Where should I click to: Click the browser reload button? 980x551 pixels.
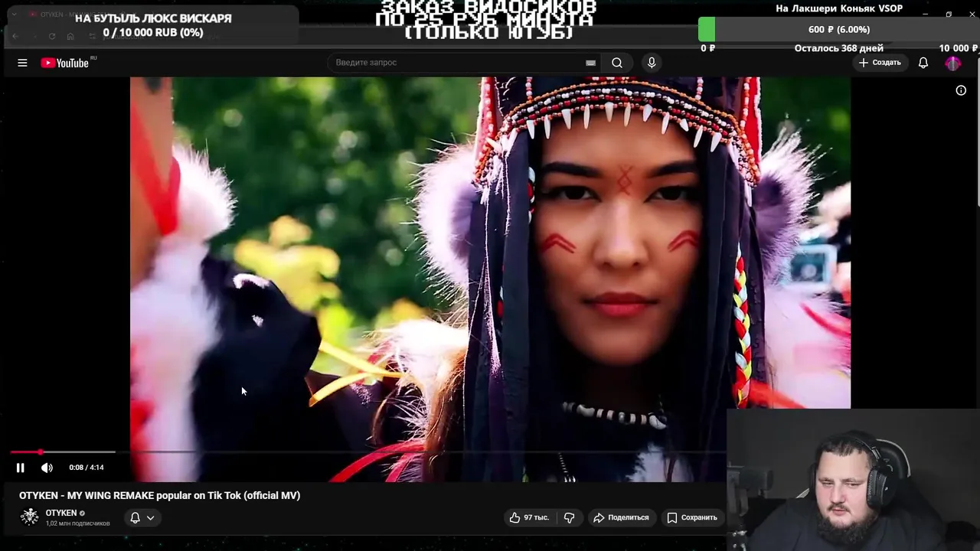coord(52,36)
